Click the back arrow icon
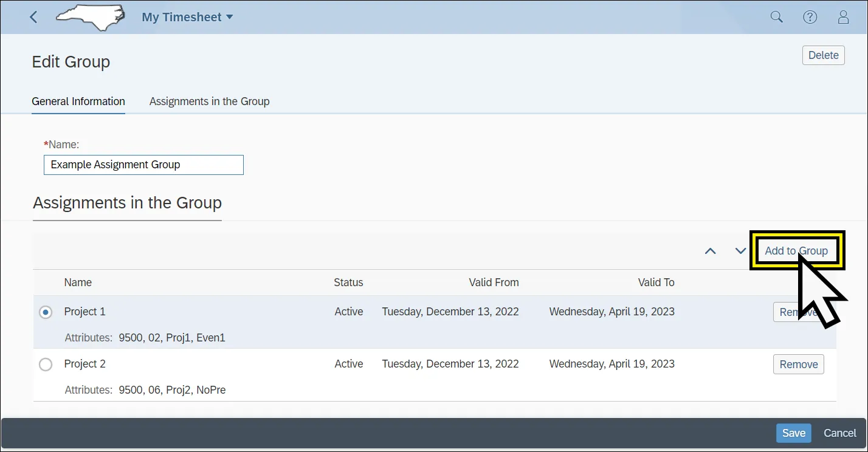Image resolution: width=868 pixels, height=452 pixels. [33, 17]
